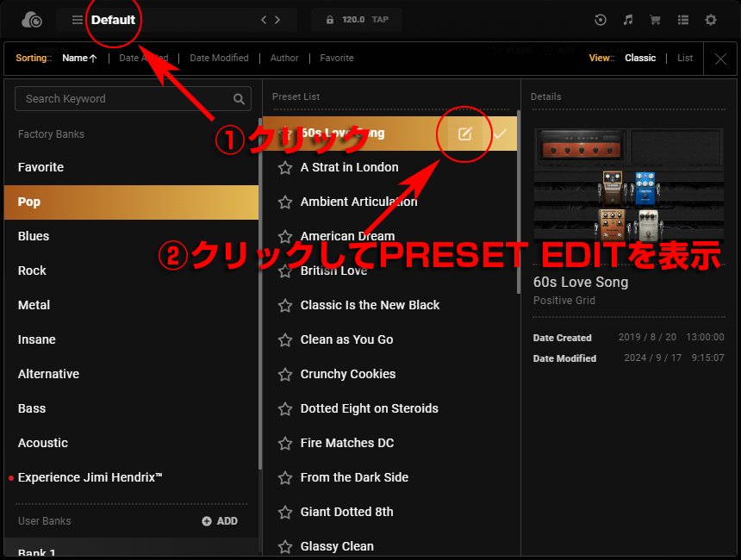The image size is (741, 560).
Task: Select Experience Jimi Hendrix bank
Action: [x=131, y=478]
